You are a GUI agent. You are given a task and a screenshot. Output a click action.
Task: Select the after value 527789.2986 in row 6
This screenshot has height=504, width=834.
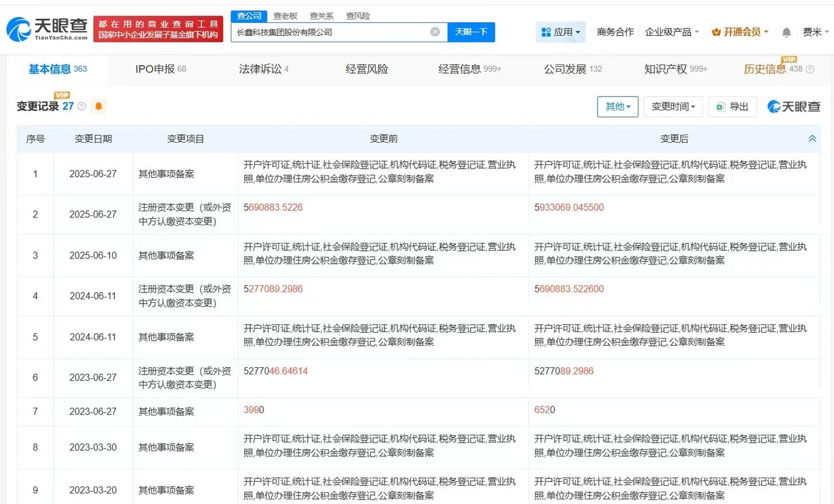point(564,371)
